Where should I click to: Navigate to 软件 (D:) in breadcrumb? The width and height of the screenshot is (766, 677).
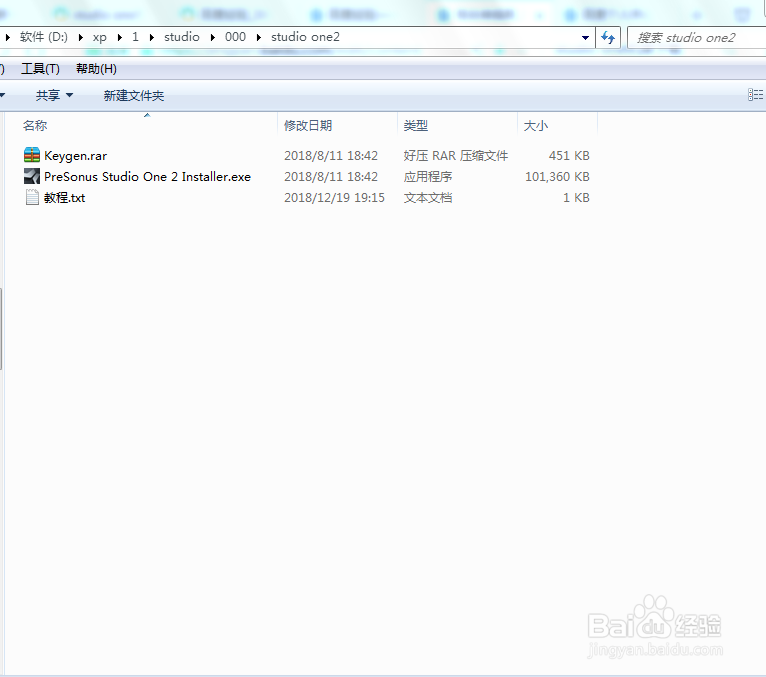point(43,37)
